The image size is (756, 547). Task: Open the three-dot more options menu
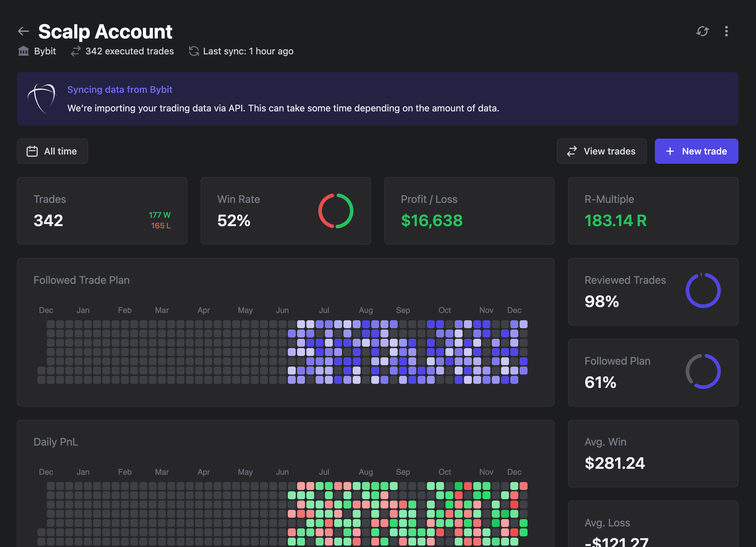click(726, 31)
